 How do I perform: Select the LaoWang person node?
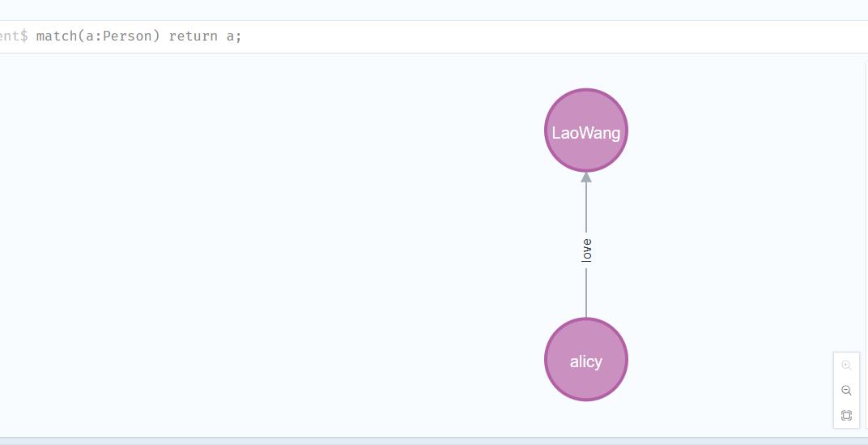pyautogui.click(x=585, y=131)
